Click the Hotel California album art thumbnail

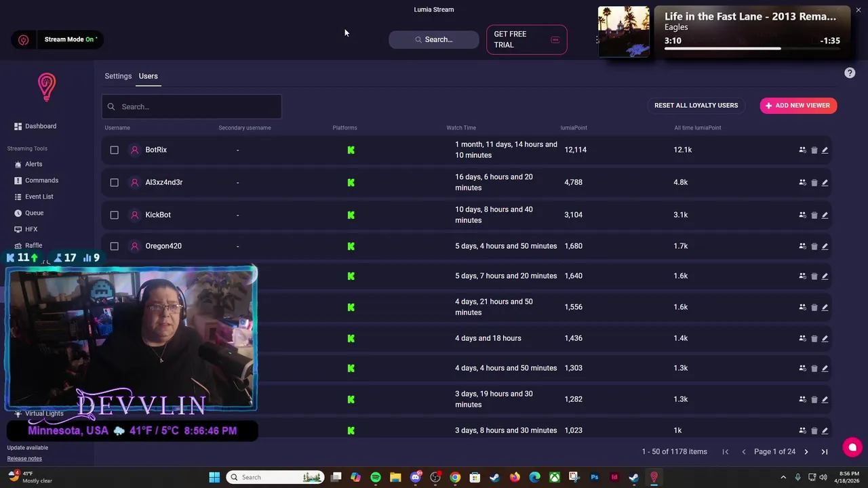(x=623, y=32)
